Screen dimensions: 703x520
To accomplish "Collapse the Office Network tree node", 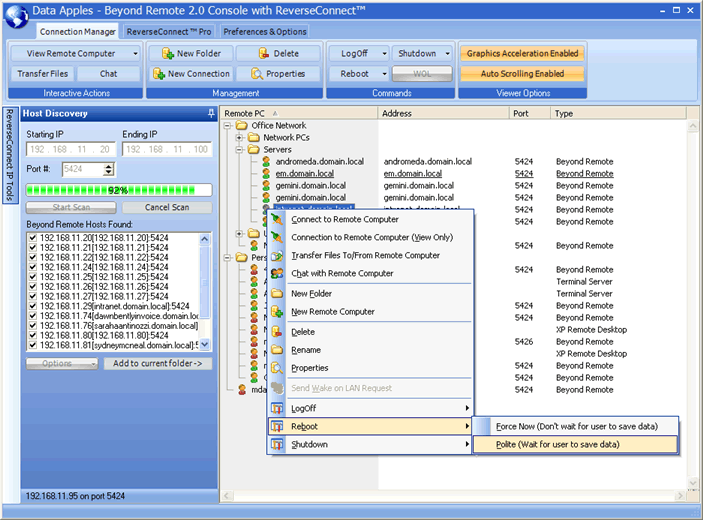I will pos(227,126).
